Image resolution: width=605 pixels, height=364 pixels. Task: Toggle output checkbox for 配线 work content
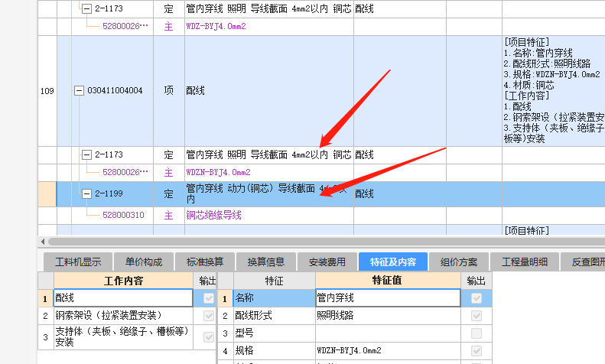pyautogui.click(x=209, y=298)
